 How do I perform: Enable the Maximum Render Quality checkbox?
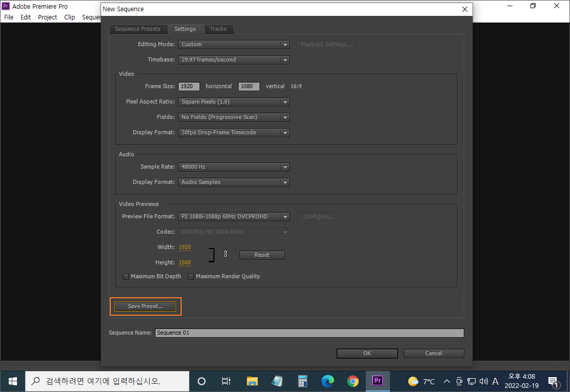(x=191, y=277)
